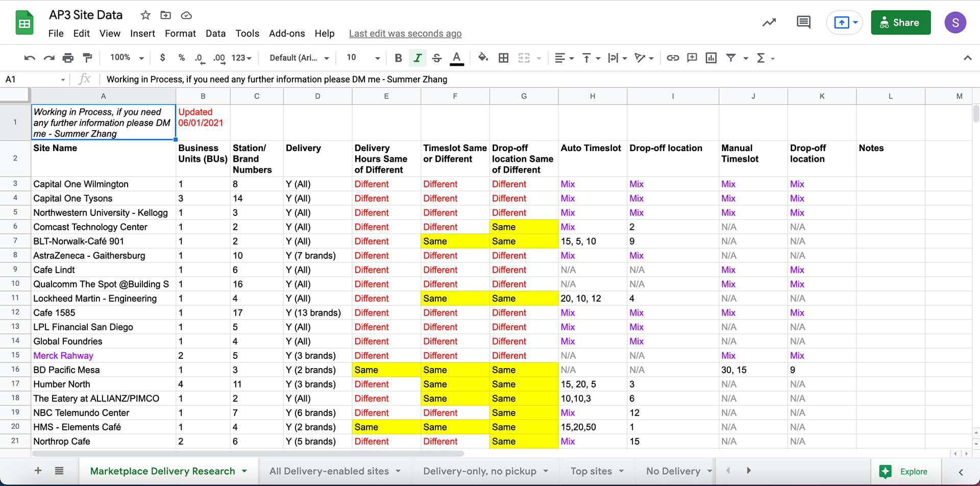Open Google Sheets home icon
Image resolution: width=980 pixels, height=486 pixels.
click(24, 23)
